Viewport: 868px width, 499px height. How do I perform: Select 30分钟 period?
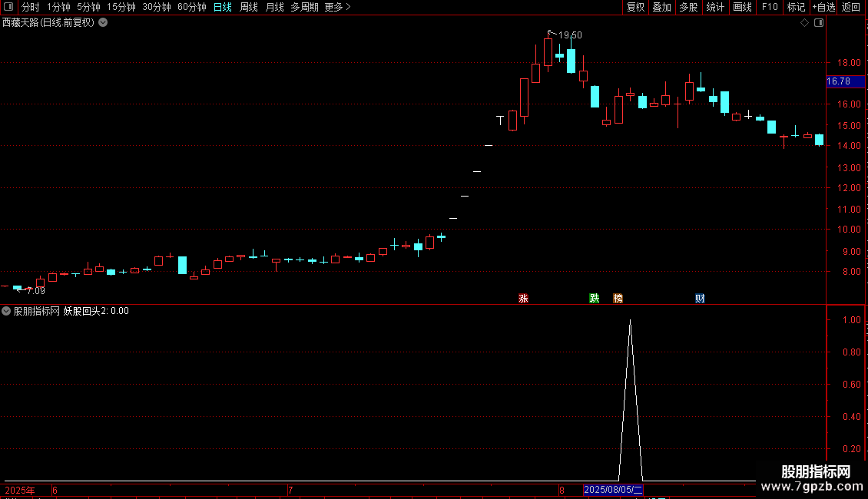pyautogui.click(x=157, y=7)
